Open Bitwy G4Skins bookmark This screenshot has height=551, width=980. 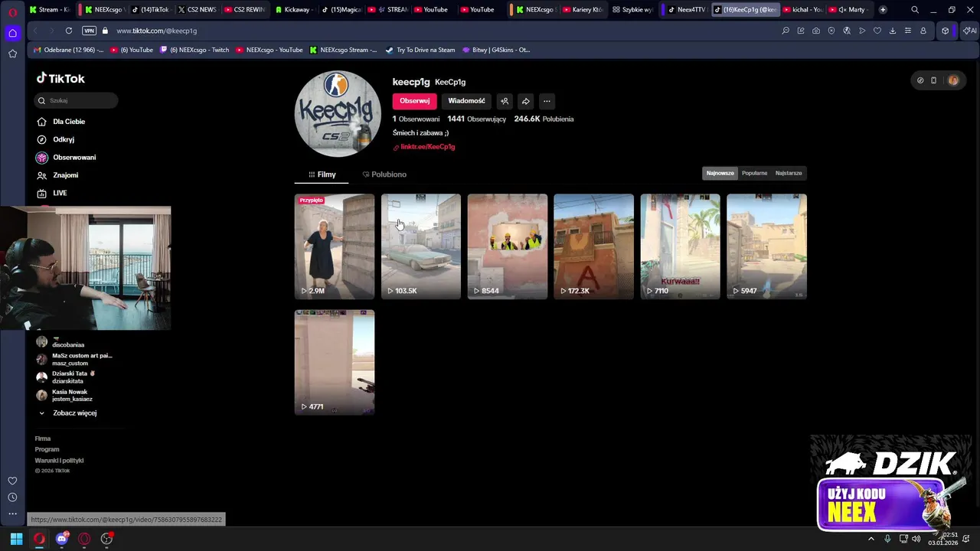[496, 50]
